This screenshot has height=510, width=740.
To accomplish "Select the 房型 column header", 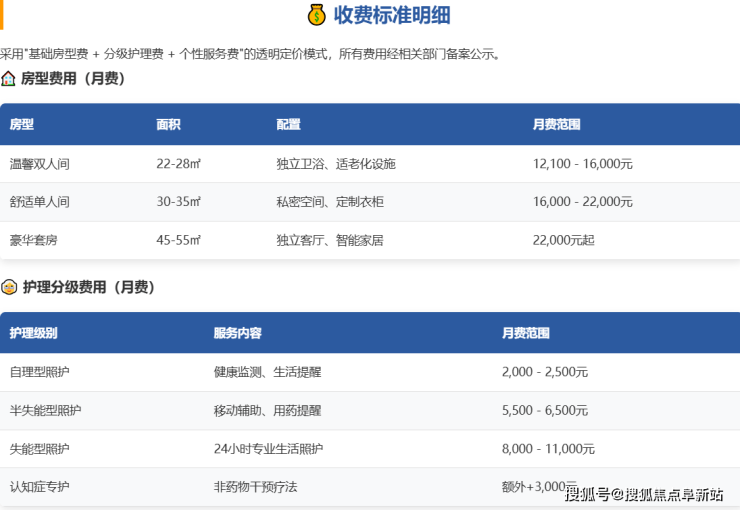I will 22,125.
